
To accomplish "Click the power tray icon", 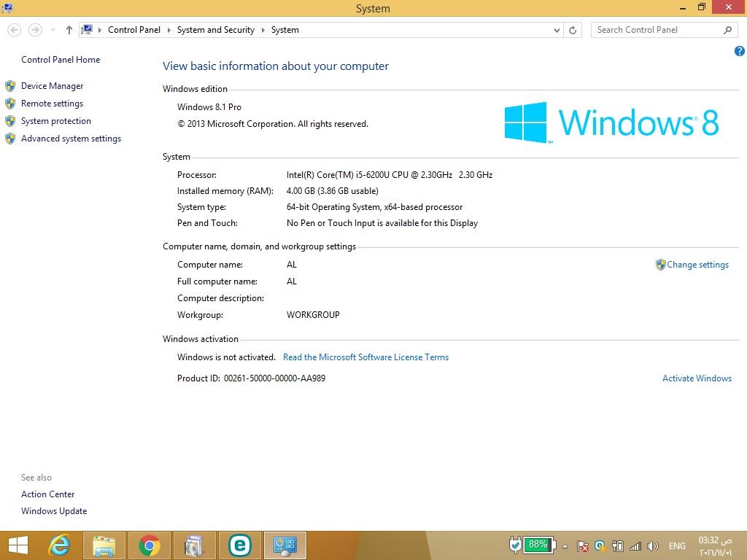I will pyautogui.click(x=617, y=546).
